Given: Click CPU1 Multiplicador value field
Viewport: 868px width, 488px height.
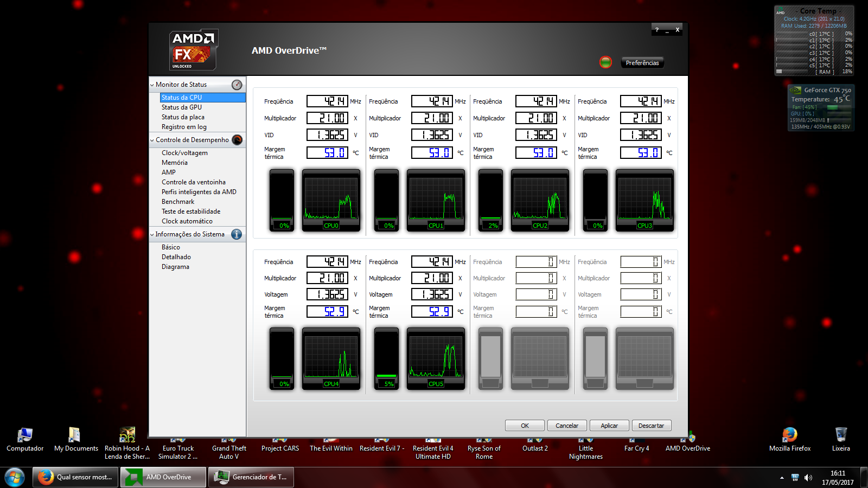Looking at the screenshot, I should tap(432, 118).
